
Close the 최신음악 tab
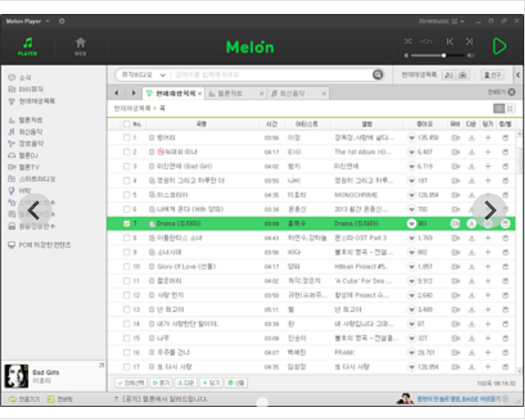(324, 93)
